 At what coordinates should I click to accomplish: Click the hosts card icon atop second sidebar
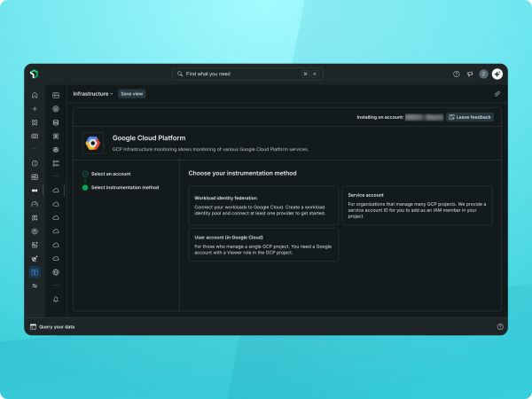[56, 96]
